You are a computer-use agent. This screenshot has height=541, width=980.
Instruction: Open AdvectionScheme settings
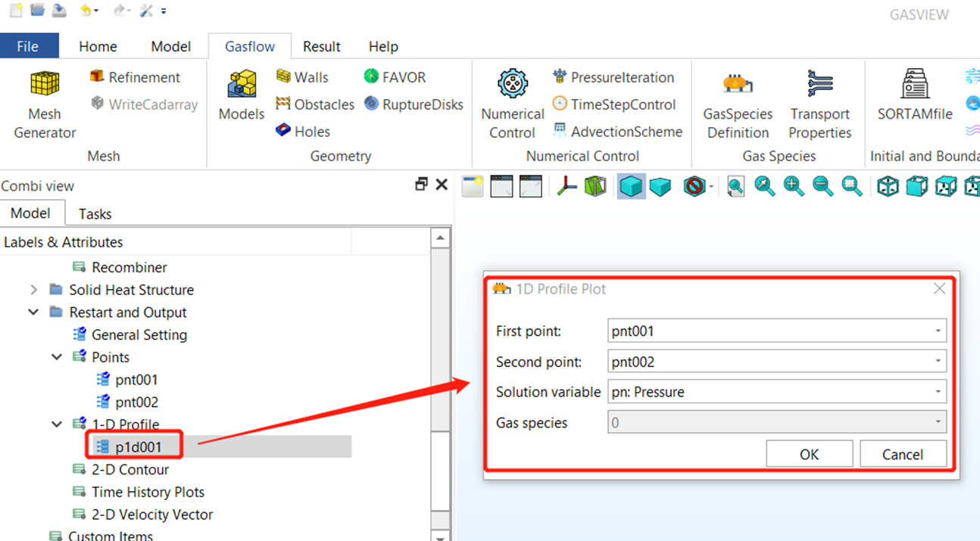click(x=617, y=132)
